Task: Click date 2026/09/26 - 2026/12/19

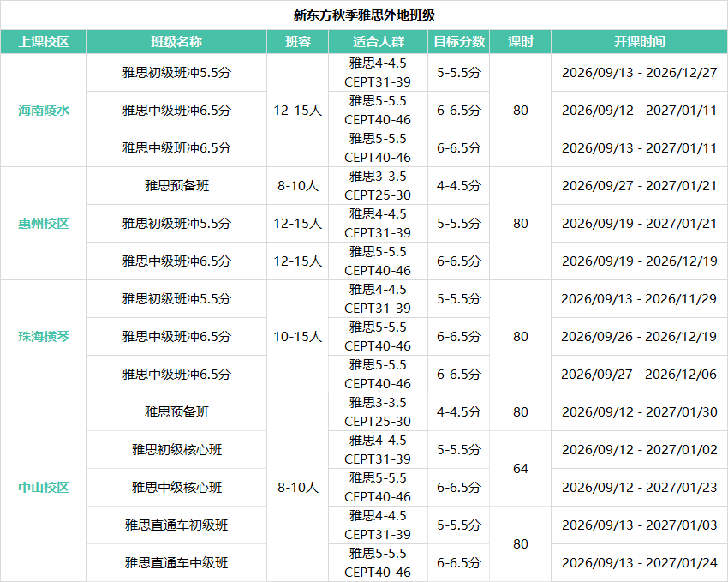Action: click(639, 336)
